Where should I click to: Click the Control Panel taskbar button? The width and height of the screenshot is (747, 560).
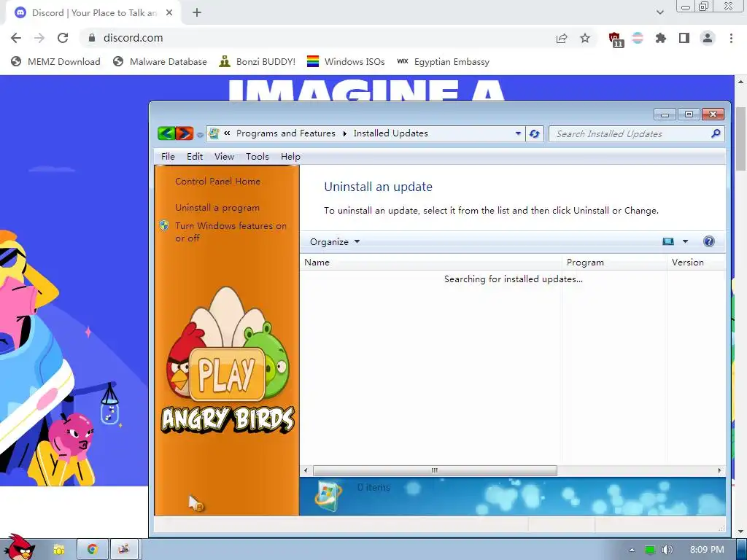tap(124, 550)
